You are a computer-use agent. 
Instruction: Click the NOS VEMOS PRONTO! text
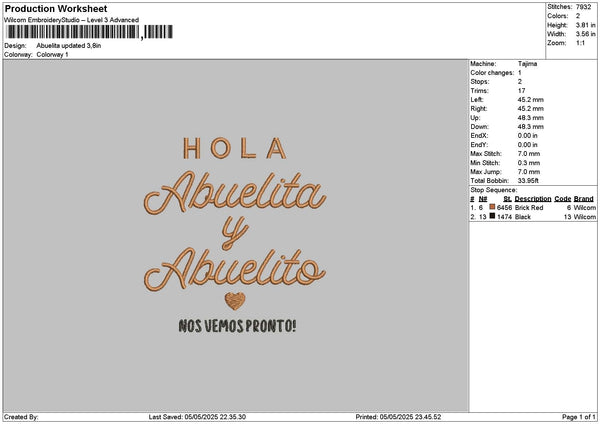click(236, 326)
